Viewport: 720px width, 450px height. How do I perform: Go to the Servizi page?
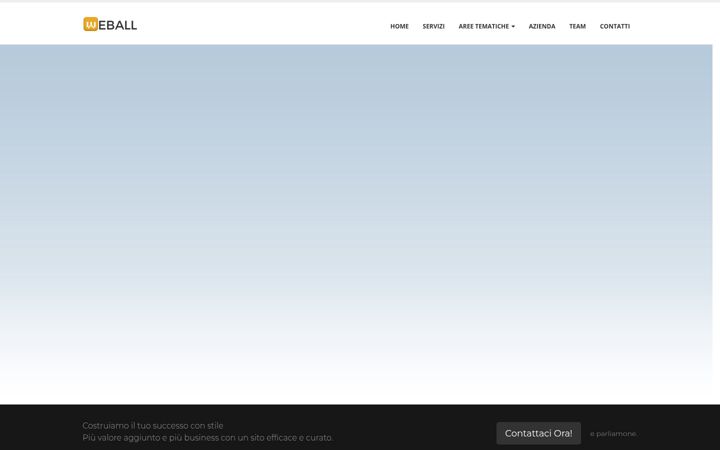(433, 26)
